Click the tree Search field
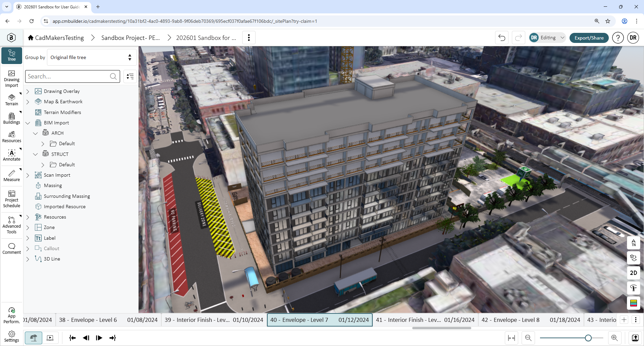 click(73, 76)
